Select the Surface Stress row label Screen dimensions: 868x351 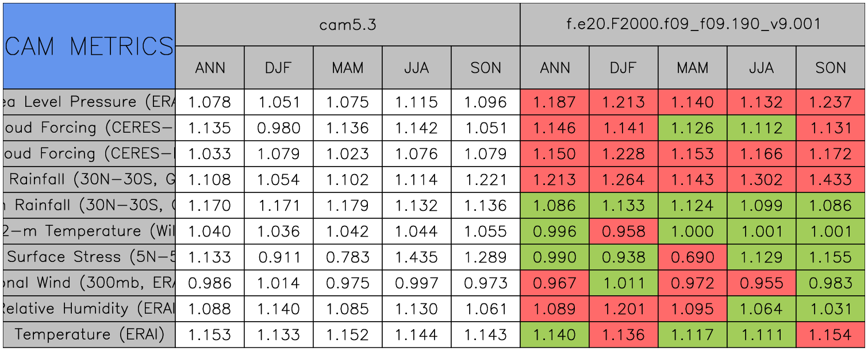pyautogui.click(x=89, y=257)
